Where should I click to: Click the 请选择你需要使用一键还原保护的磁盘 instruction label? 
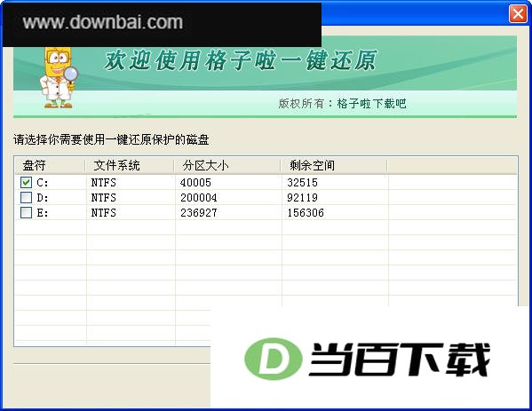[111, 139]
